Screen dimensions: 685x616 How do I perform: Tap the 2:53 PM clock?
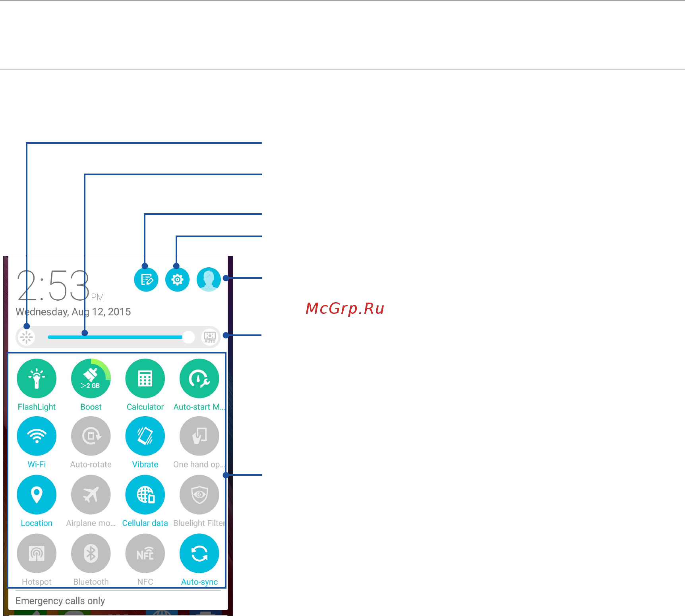coord(60,285)
